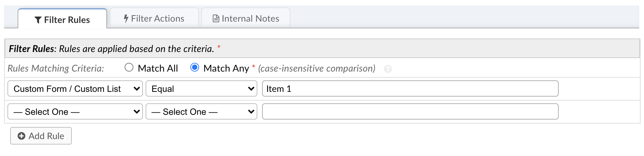Viewport: 644px width, 156px height.
Task: Switch to the Internal Notes tab
Action: (x=246, y=19)
